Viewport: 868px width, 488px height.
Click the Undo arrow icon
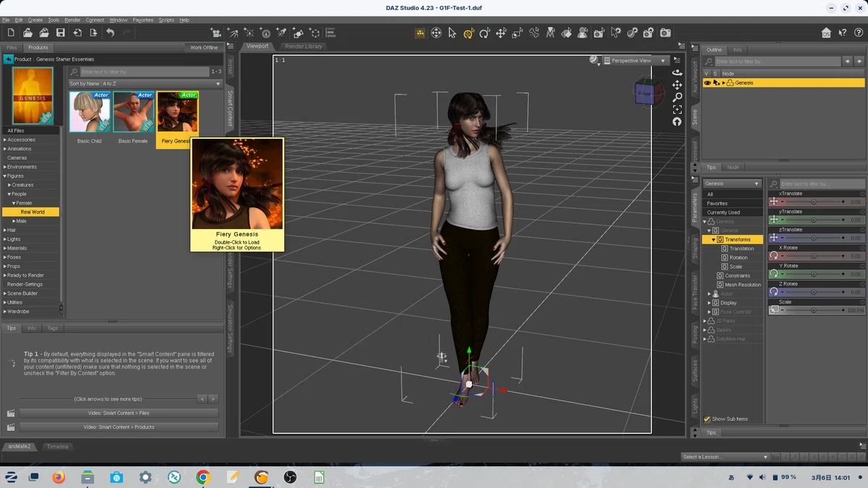click(110, 33)
